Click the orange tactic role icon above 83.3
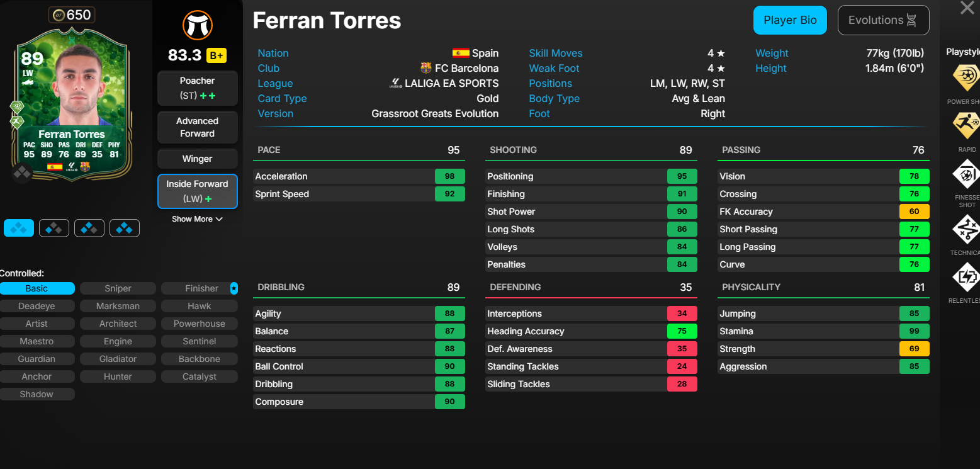Viewport: 980px width, 469px height. click(x=198, y=26)
